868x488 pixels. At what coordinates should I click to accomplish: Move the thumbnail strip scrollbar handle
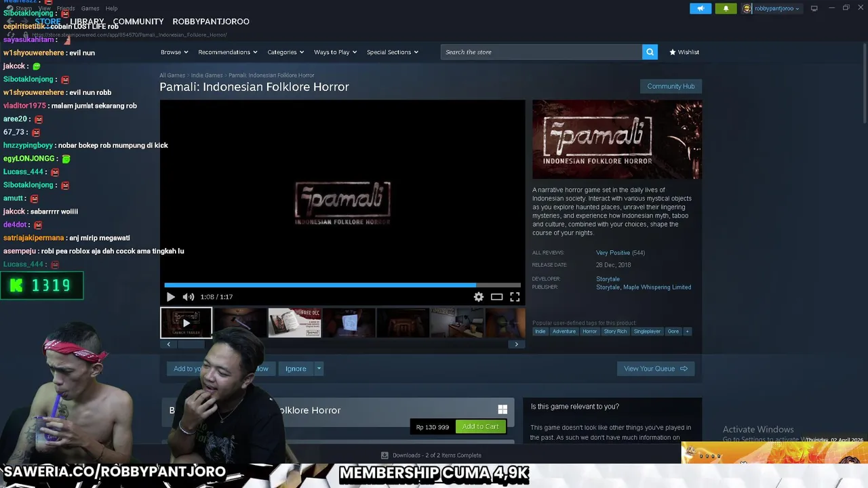191,344
